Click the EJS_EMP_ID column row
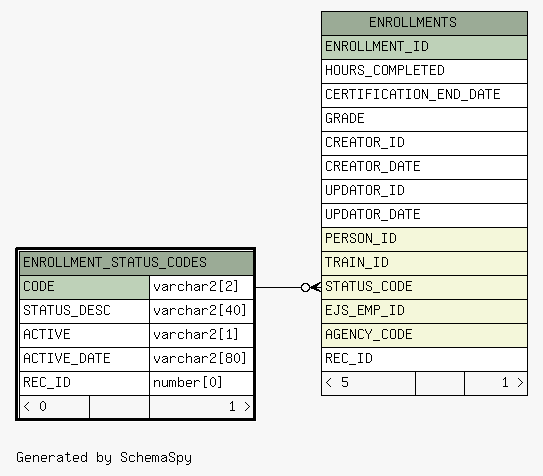The width and height of the screenshot is (543, 476). [x=424, y=311]
